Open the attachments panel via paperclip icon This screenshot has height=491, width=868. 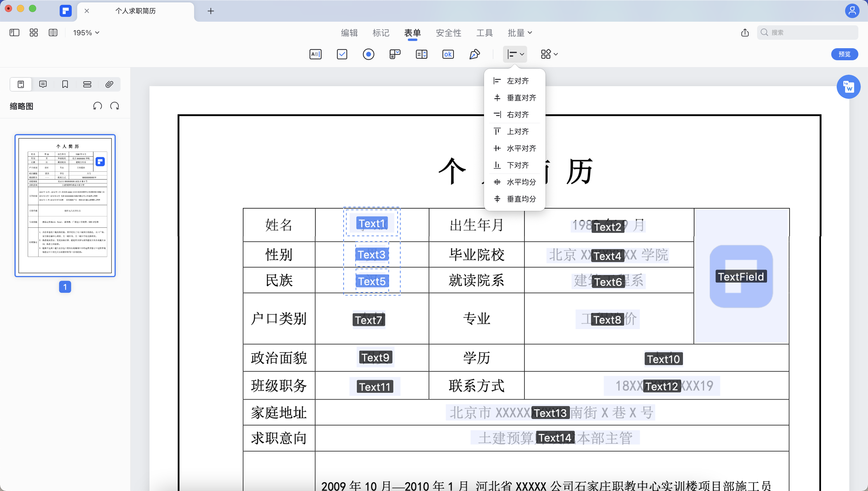[x=109, y=84]
